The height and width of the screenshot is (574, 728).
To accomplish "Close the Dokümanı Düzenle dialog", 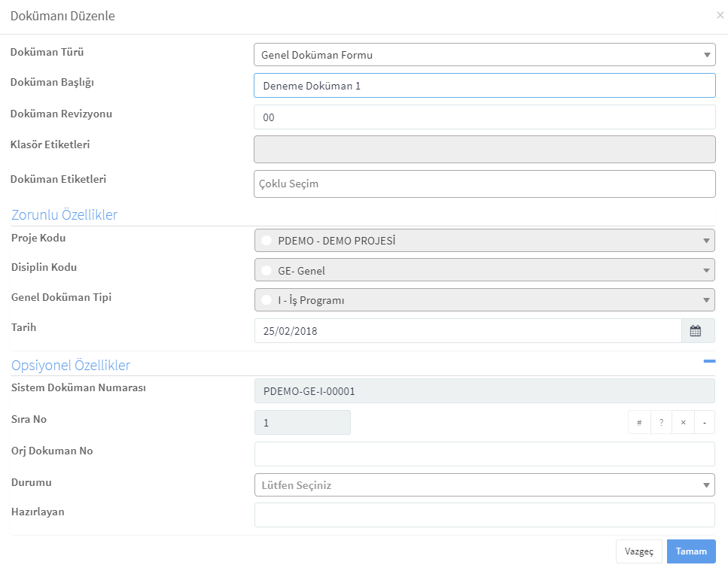I will pos(720,15).
